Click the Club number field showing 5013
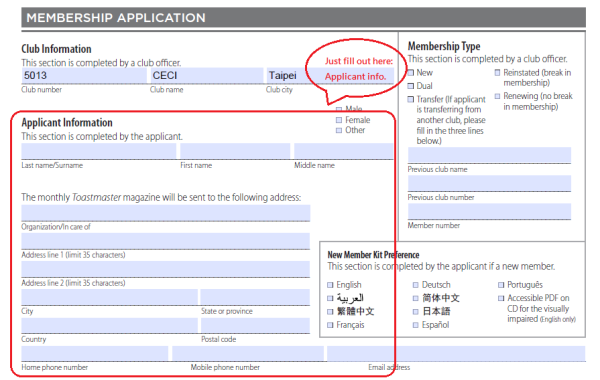 coord(84,75)
